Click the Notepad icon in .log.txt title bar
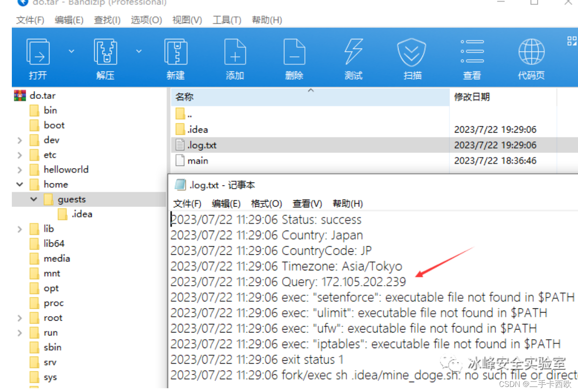578x392 pixels. click(180, 185)
